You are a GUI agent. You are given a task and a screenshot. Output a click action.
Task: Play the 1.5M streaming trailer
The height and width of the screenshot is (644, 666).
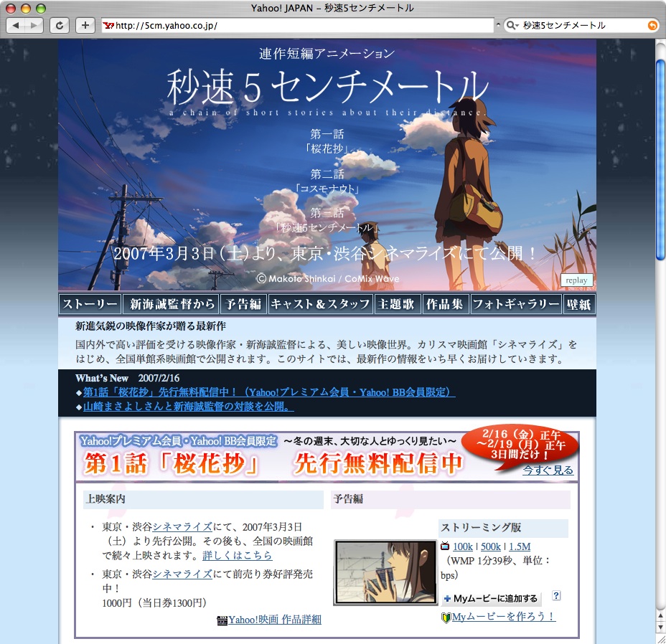click(x=520, y=546)
